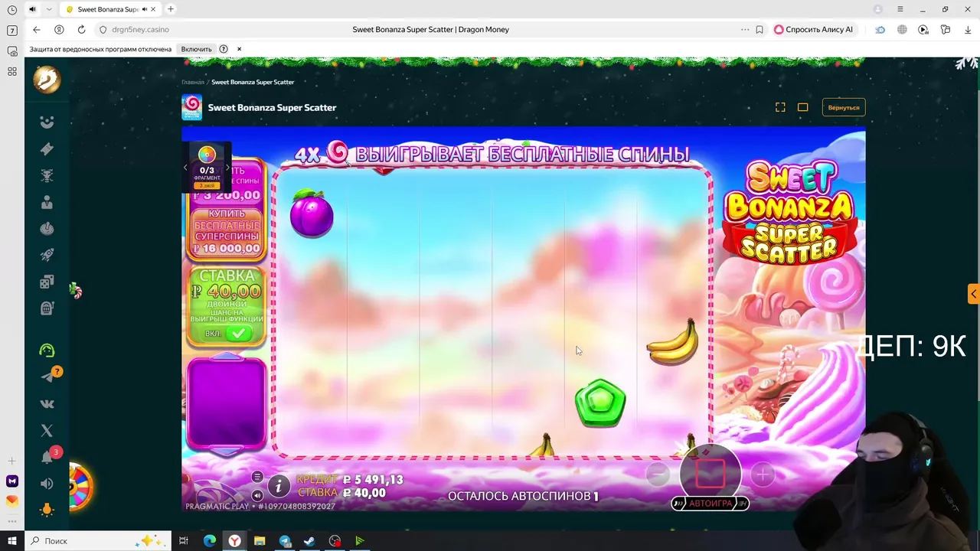Image resolution: width=980 pixels, height=551 pixels.
Task: Reload the page
Action: pos(81,29)
